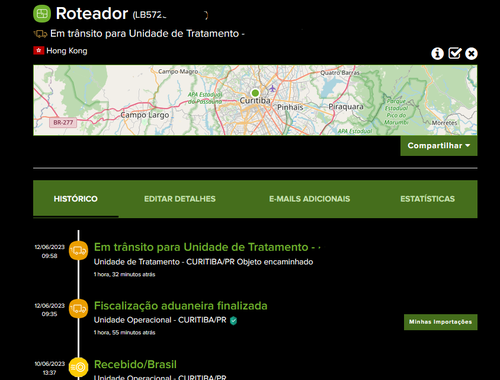The height and width of the screenshot is (380, 500).
Task: Click 'Fiscalização aduaneira finalizada' title
Action: click(x=181, y=306)
